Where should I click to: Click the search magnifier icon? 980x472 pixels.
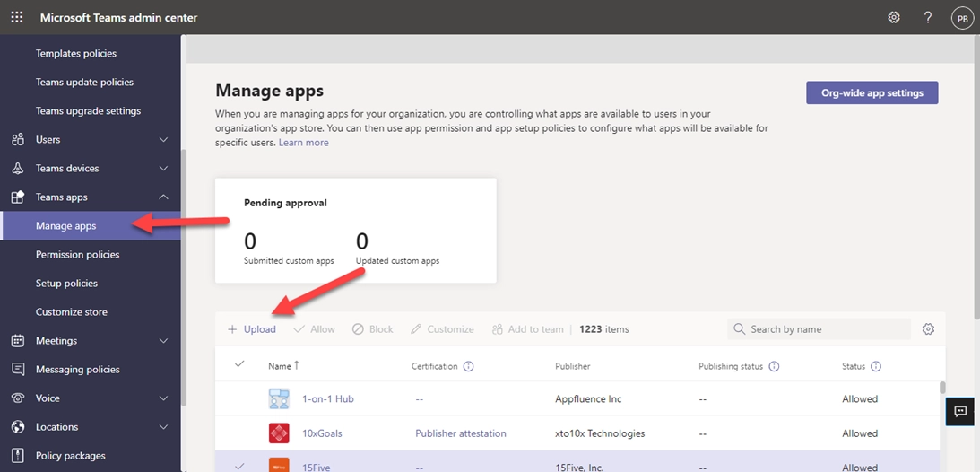pyautogui.click(x=740, y=328)
